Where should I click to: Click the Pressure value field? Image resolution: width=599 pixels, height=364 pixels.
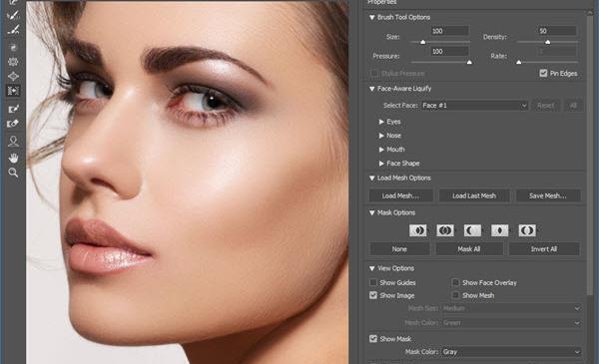449,51
